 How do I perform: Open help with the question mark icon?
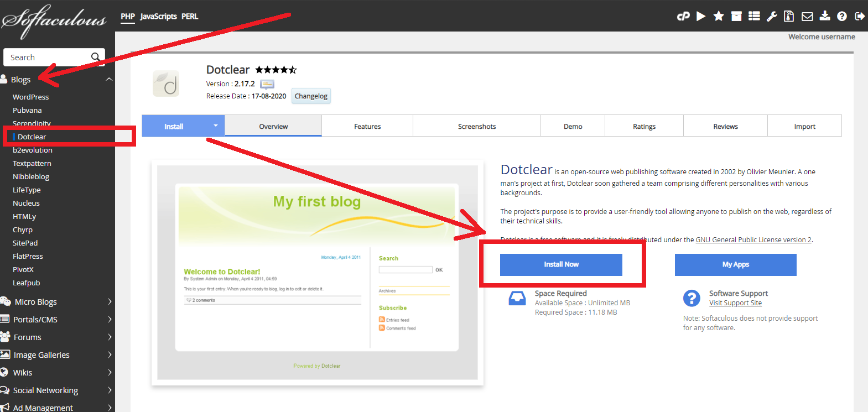[842, 16]
